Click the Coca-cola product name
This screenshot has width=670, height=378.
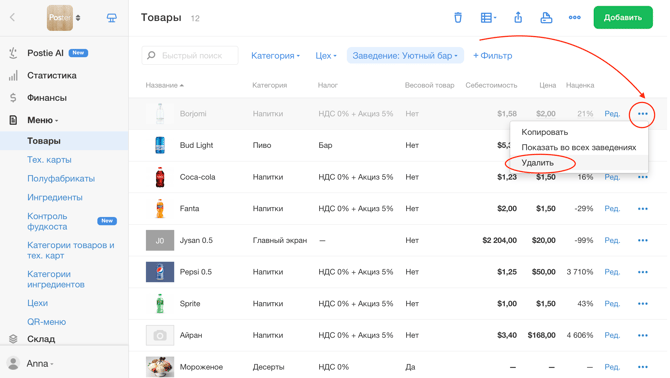click(197, 177)
